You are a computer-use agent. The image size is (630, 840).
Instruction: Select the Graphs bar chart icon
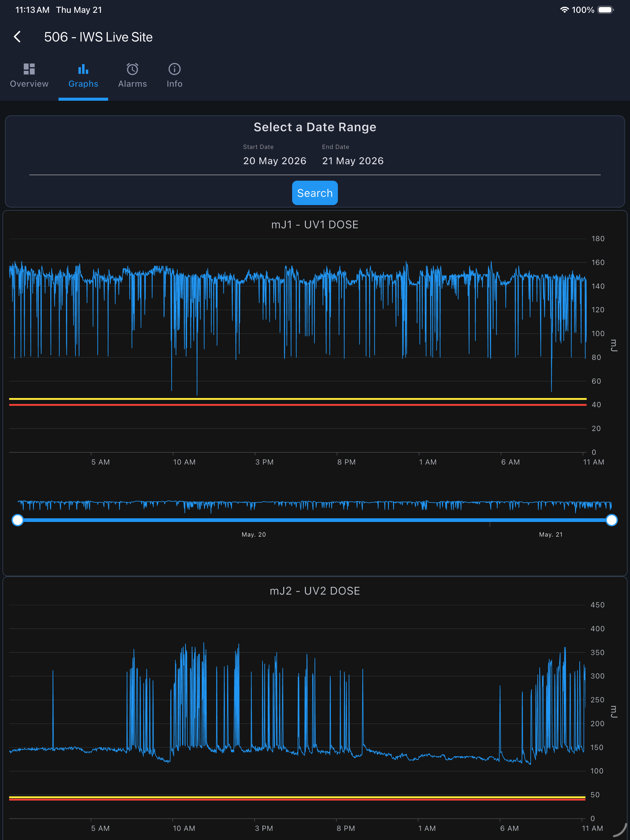click(83, 69)
